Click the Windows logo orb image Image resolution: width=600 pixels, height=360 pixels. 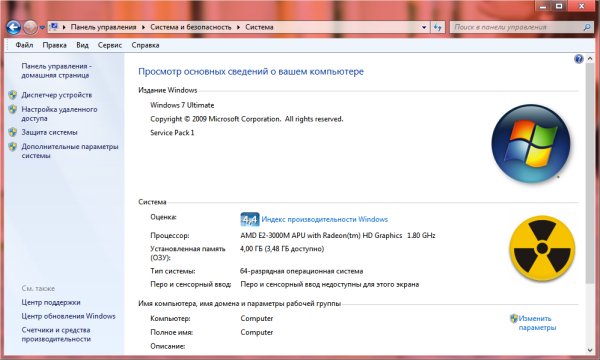click(530, 143)
